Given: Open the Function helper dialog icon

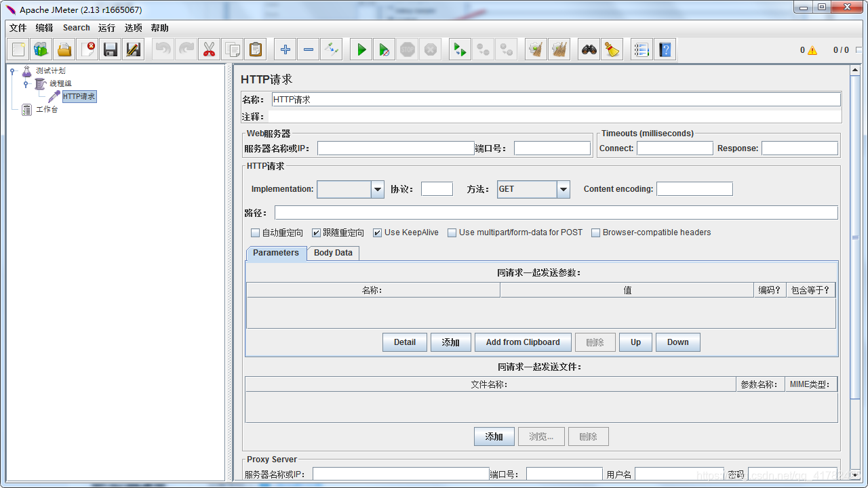Looking at the screenshot, I should coord(642,49).
